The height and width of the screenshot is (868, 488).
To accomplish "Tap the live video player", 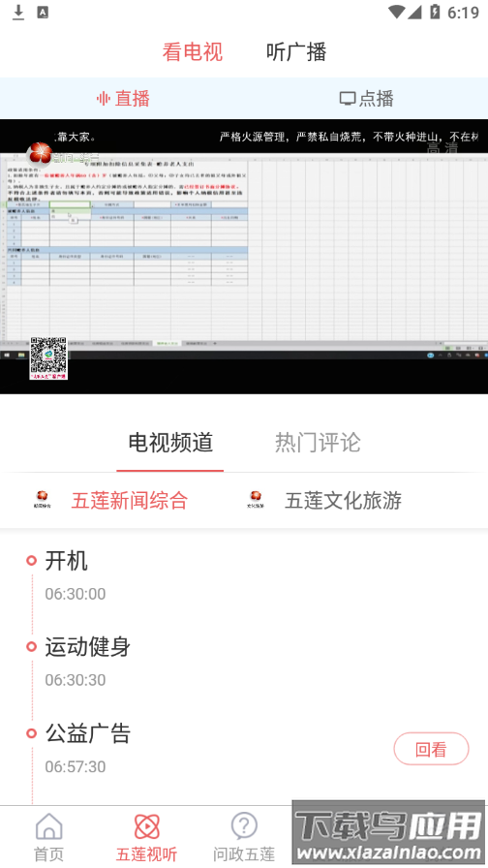I will click(x=244, y=257).
